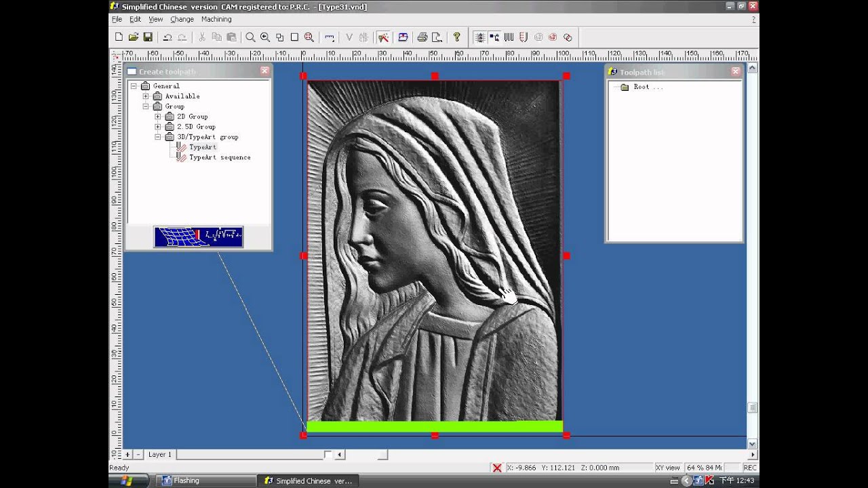Click the linked rings CAM icon
The image size is (868, 488).
click(x=568, y=37)
